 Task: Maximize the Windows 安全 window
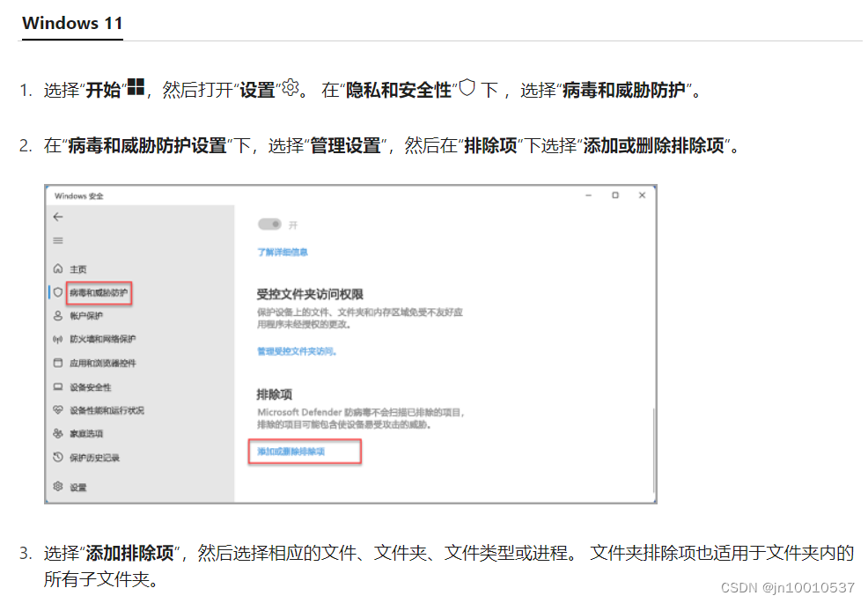[614, 195]
